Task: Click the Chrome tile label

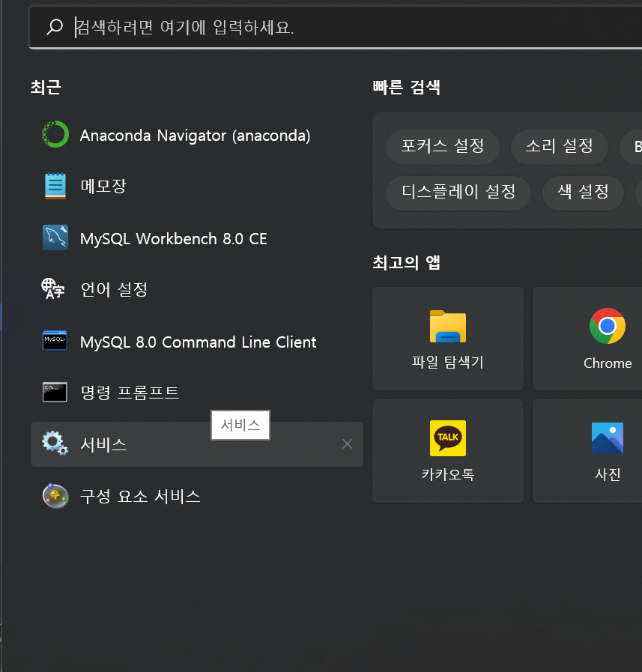Action: point(608,363)
